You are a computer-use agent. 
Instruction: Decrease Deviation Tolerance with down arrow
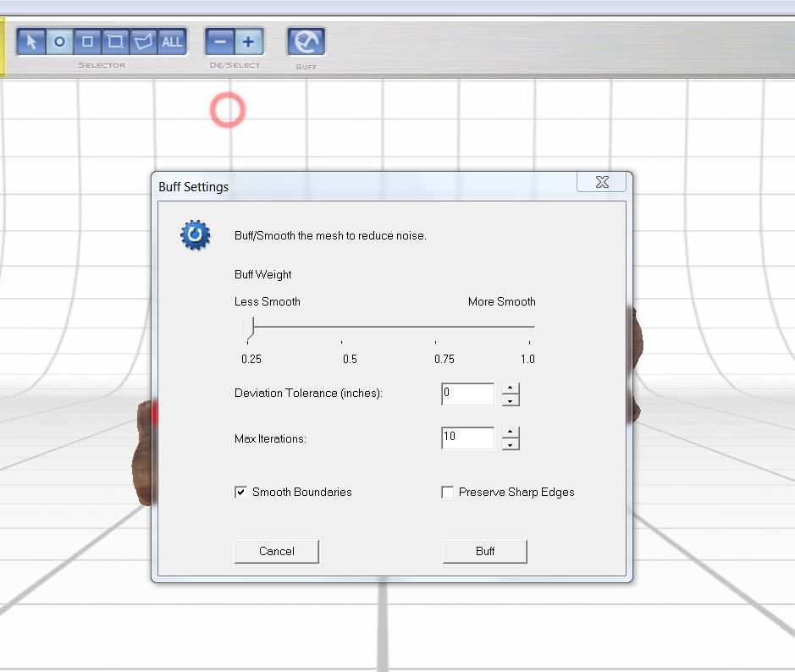[x=511, y=400]
